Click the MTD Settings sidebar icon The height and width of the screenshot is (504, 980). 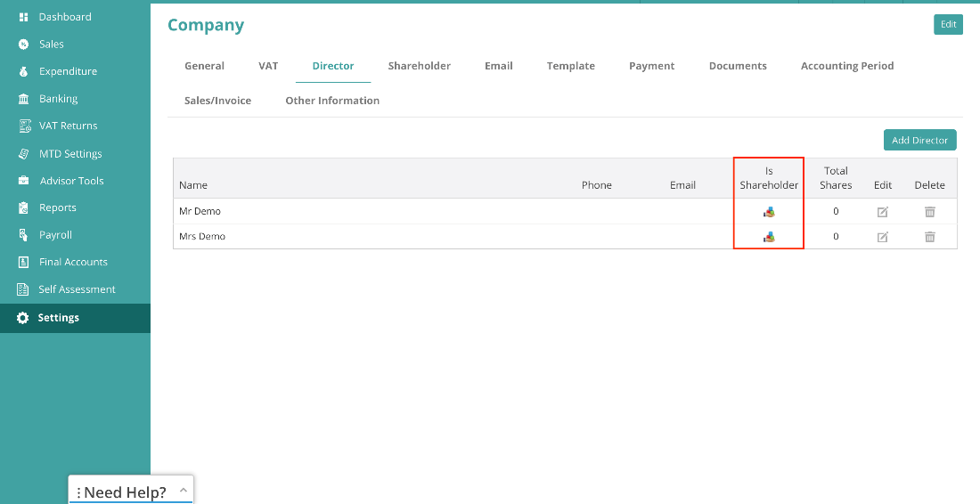coord(24,154)
